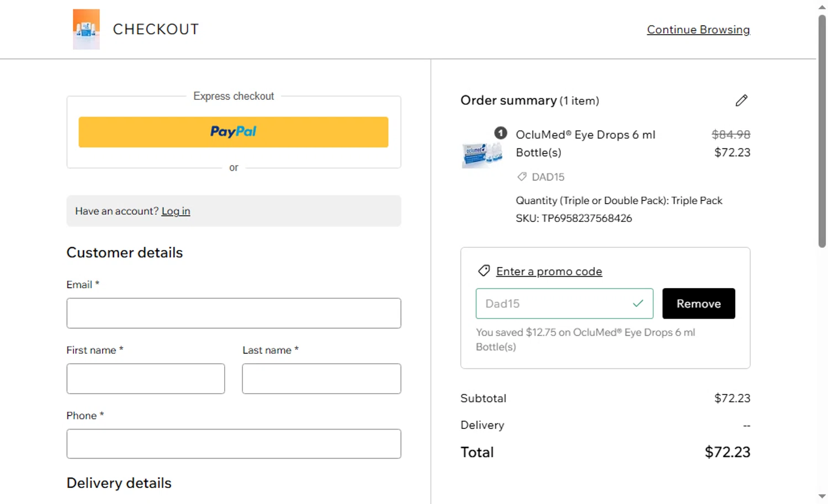
Task: Open the OcluMed Eye Drops product thumbnail
Action: (482, 155)
